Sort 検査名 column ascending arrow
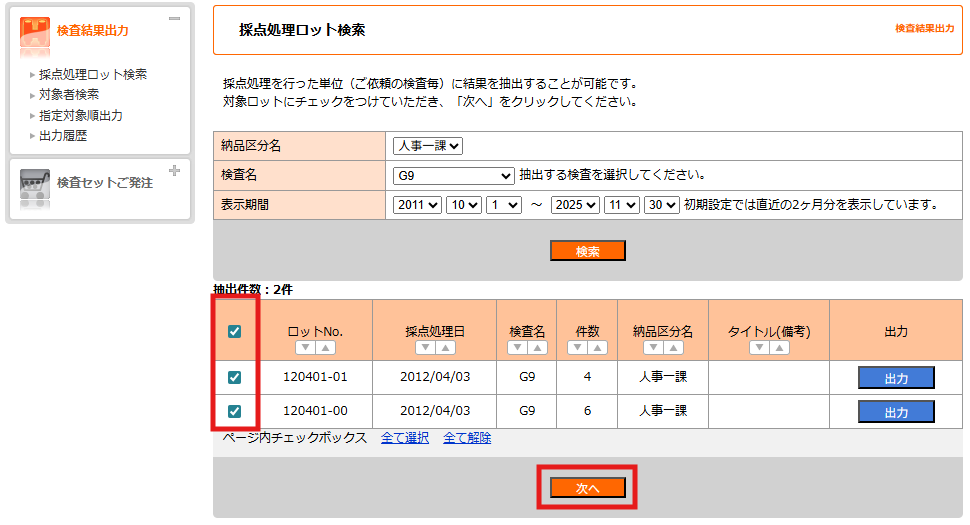This screenshot has width=970, height=525. coord(538,348)
